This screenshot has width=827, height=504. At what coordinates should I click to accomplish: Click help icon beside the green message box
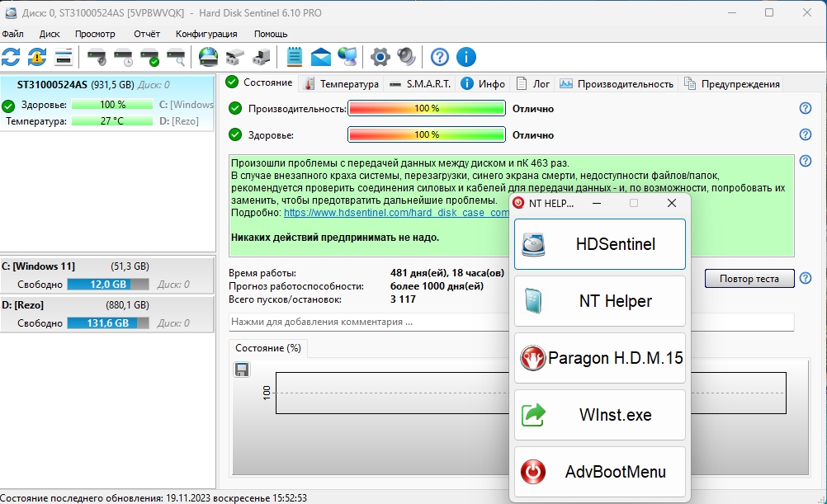[806, 161]
